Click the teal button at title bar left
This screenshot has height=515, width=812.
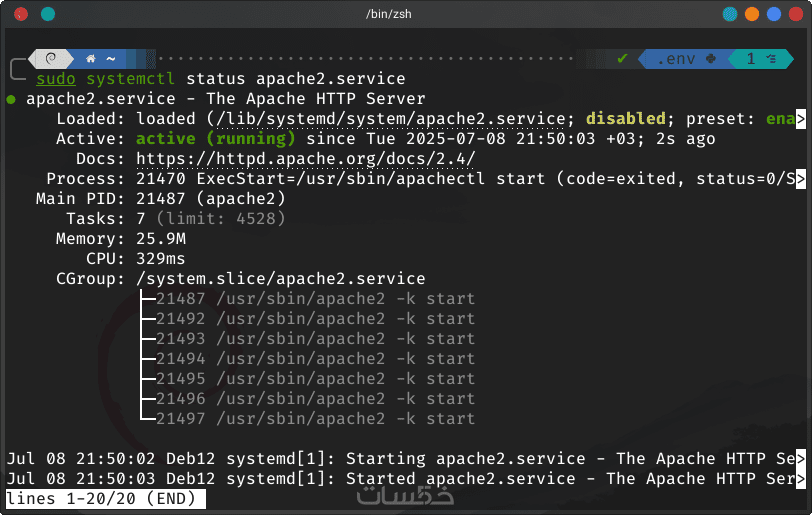coord(48,14)
